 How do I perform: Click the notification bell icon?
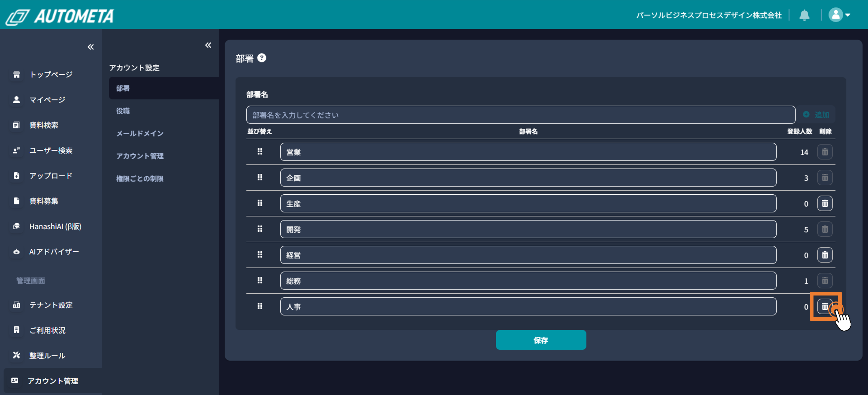[804, 15]
